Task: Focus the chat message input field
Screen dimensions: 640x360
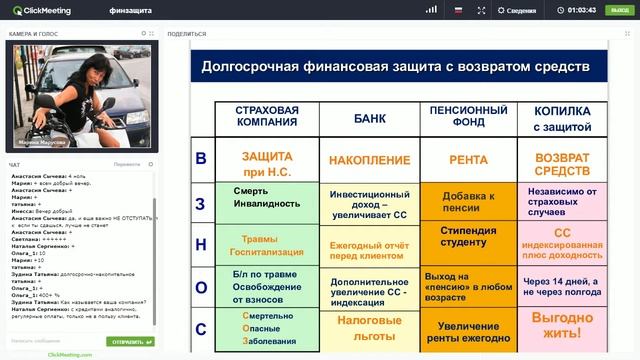Action: pyautogui.click(x=56, y=341)
